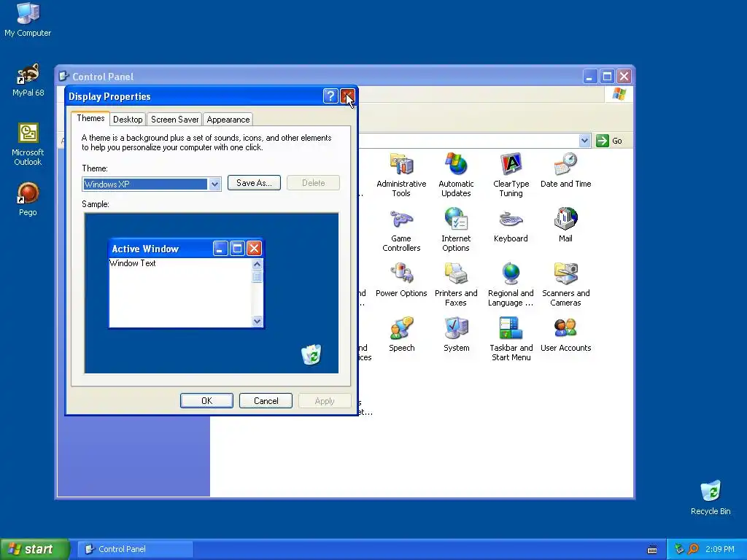Select Recycle Bin on desktop
The image size is (747, 560).
(x=711, y=497)
